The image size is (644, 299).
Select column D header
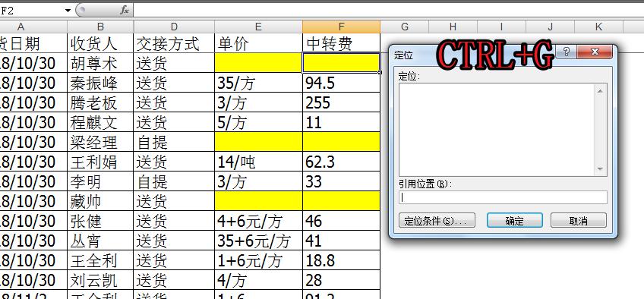click(x=174, y=27)
